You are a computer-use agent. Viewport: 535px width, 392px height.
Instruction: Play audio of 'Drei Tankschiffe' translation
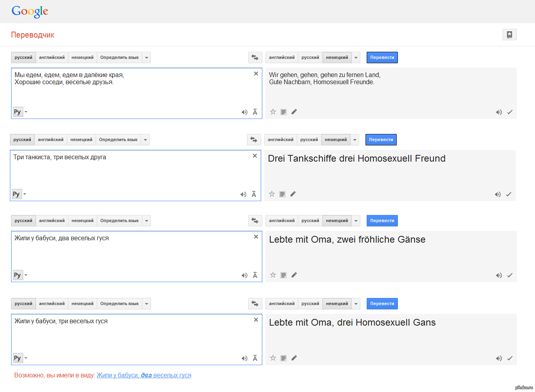[498, 194]
